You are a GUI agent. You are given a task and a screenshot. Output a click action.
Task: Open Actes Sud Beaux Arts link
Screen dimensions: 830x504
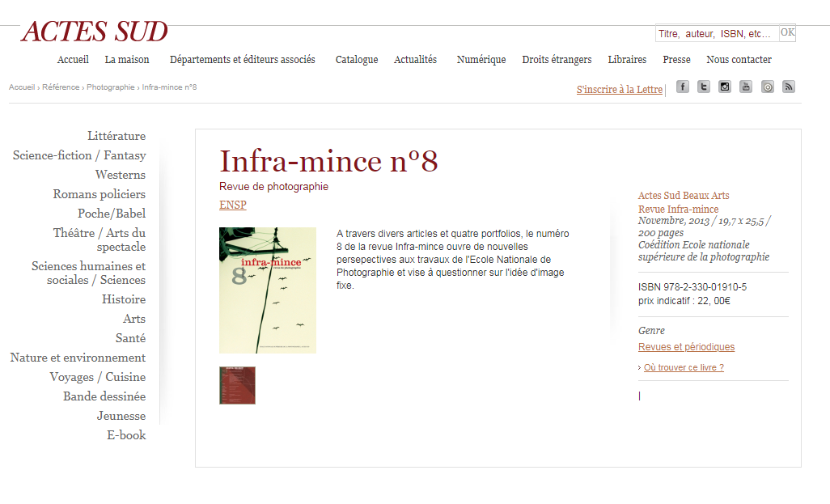click(x=684, y=195)
